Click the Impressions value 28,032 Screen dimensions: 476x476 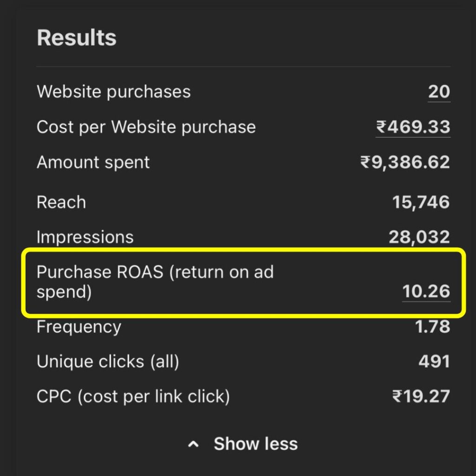(x=419, y=237)
